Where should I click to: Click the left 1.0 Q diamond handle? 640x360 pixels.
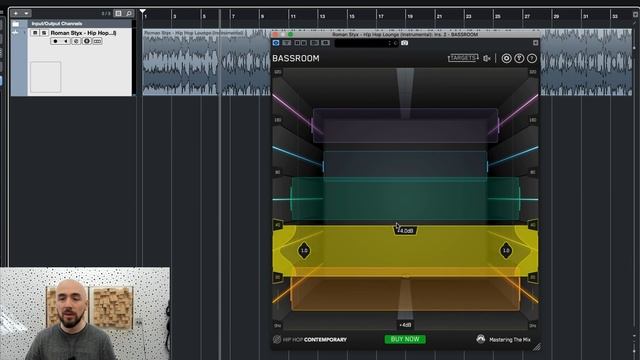coord(304,251)
